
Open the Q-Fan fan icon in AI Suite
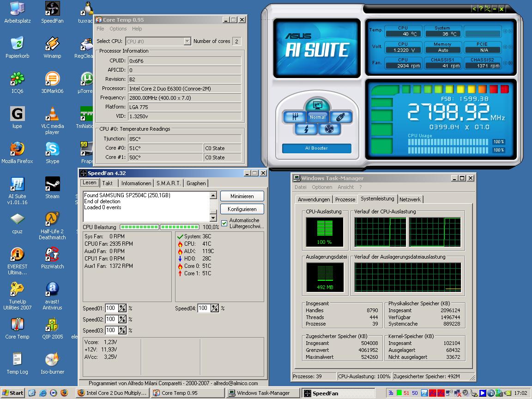[x=329, y=129]
